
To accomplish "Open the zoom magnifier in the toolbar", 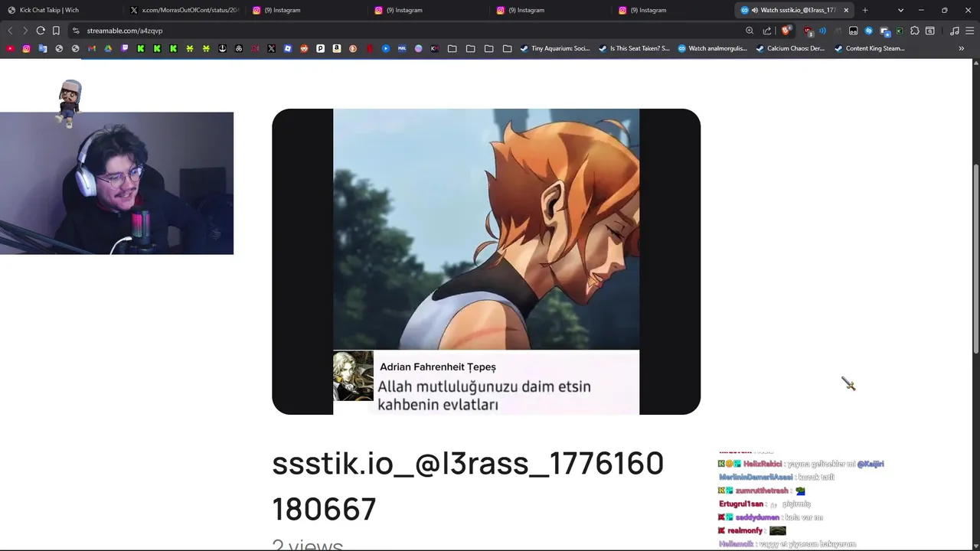I will point(750,31).
